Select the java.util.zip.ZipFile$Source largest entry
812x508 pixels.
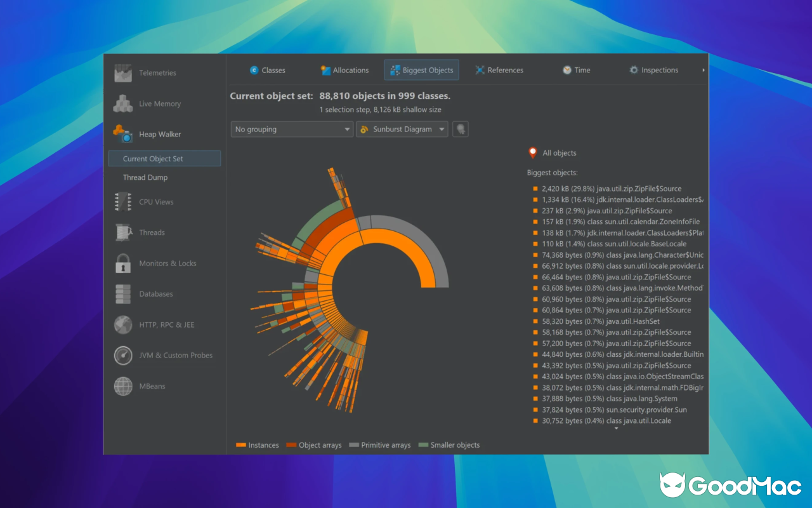(610, 188)
